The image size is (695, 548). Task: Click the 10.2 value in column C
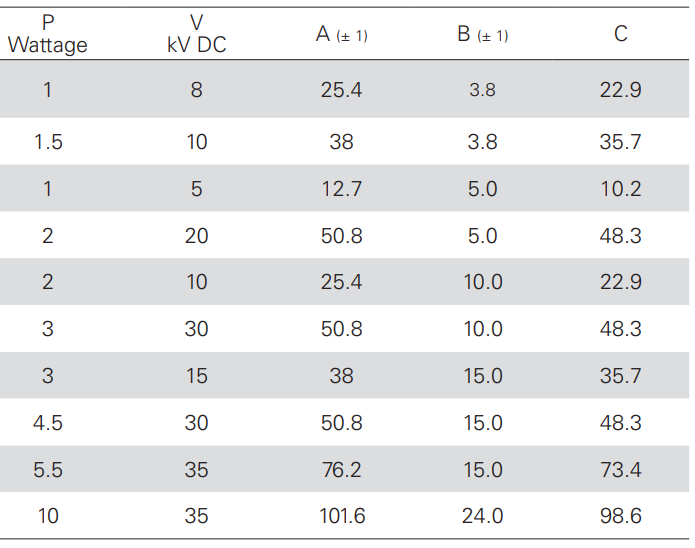click(620, 189)
